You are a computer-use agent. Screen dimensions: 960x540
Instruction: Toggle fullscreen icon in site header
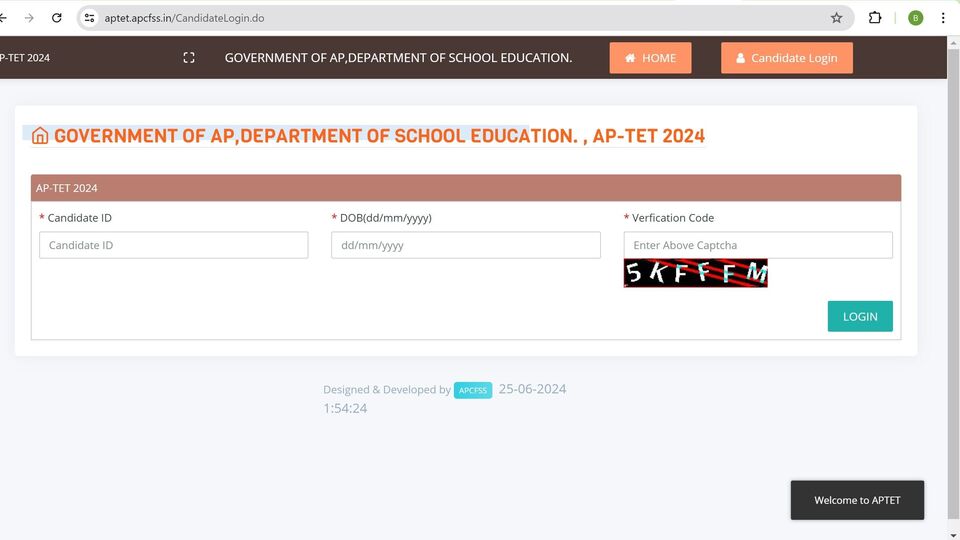click(x=189, y=58)
